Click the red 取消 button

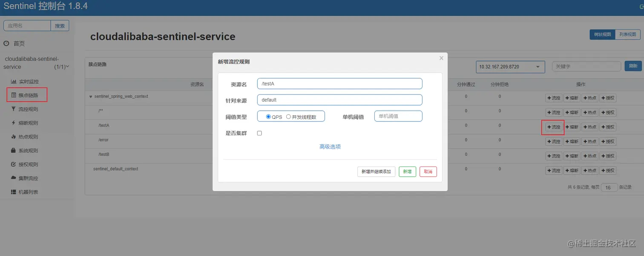(428, 172)
